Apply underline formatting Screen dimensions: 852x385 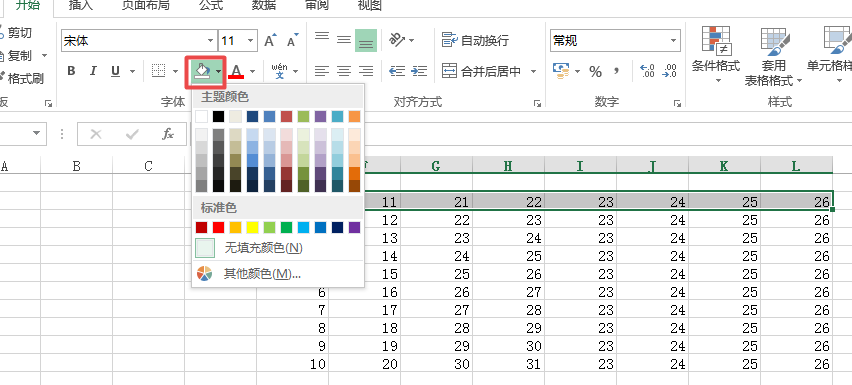(115, 71)
